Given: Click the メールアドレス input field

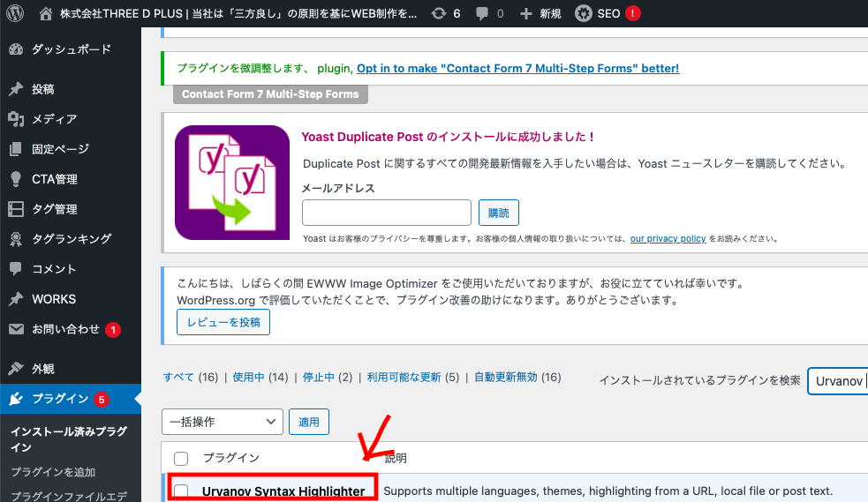Looking at the screenshot, I should click(387, 213).
